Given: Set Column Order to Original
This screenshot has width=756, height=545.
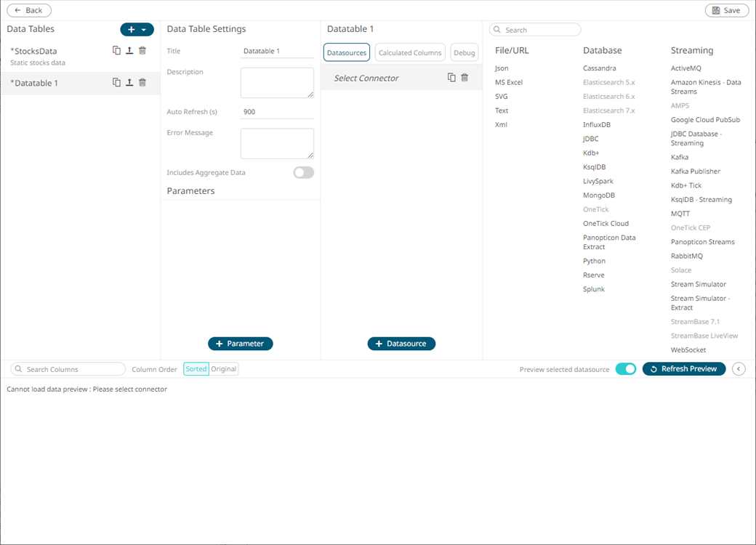Looking at the screenshot, I should tap(224, 369).
